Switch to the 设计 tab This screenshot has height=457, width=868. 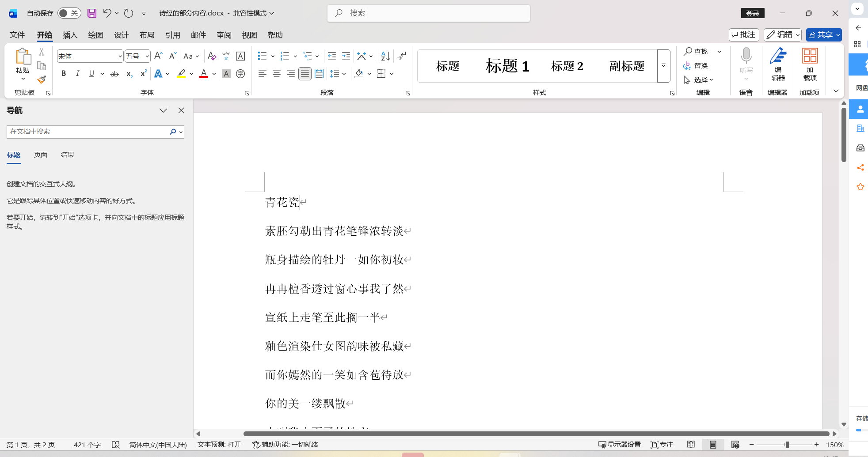[x=121, y=35]
